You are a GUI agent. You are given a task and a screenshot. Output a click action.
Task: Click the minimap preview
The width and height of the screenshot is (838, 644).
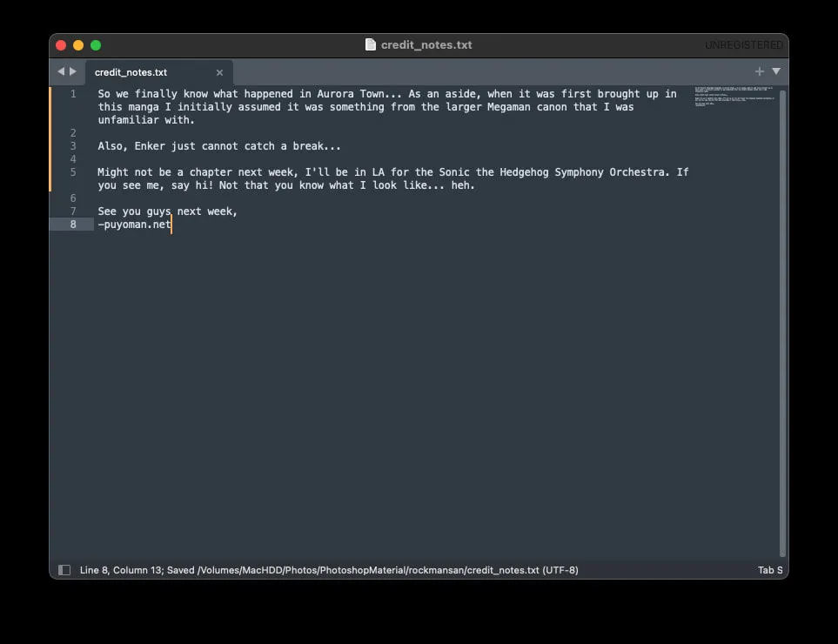[x=734, y=97]
